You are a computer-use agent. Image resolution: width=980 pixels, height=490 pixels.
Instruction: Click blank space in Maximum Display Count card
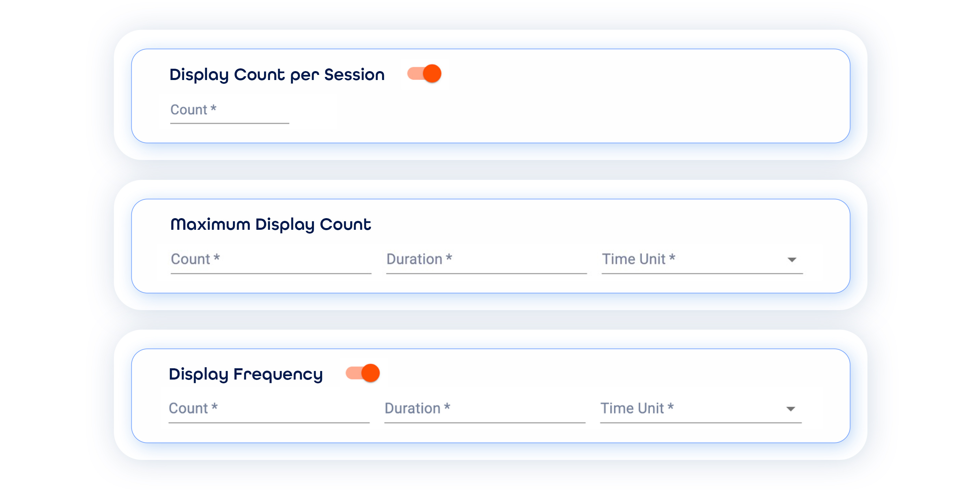(x=609, y=224)
